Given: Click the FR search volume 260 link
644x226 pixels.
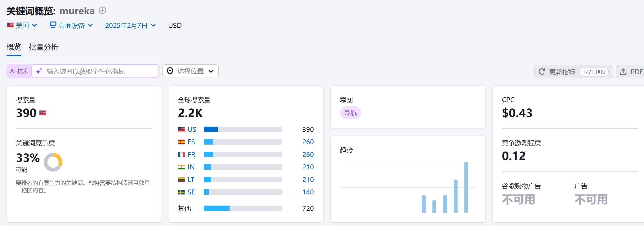Looking at the screenshot, I should pyautogui.click(x=308, y=154).
